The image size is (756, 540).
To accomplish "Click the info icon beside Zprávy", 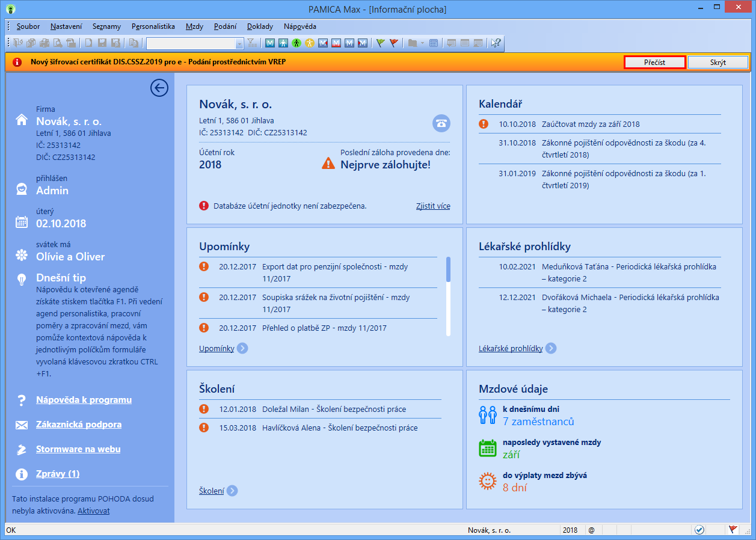I will (x=22, y=474).
